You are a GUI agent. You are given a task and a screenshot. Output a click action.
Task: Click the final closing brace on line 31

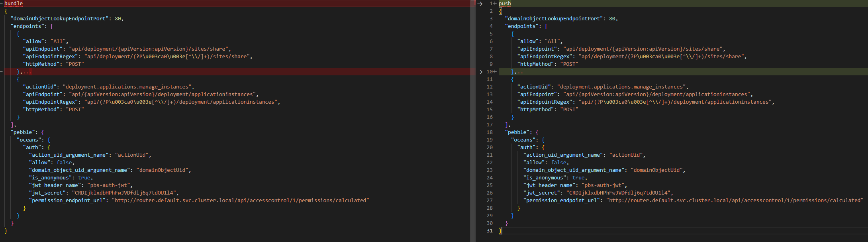(x=500, y=231)
